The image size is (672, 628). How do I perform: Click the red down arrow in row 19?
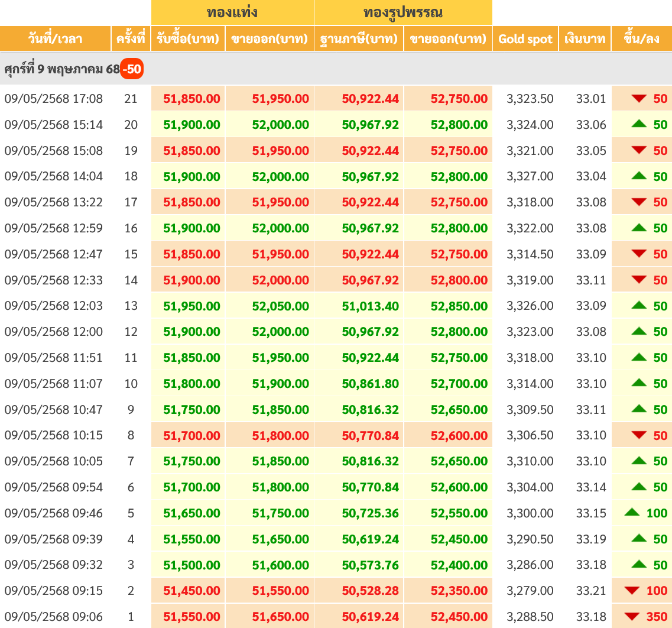(x=638, y=150)
